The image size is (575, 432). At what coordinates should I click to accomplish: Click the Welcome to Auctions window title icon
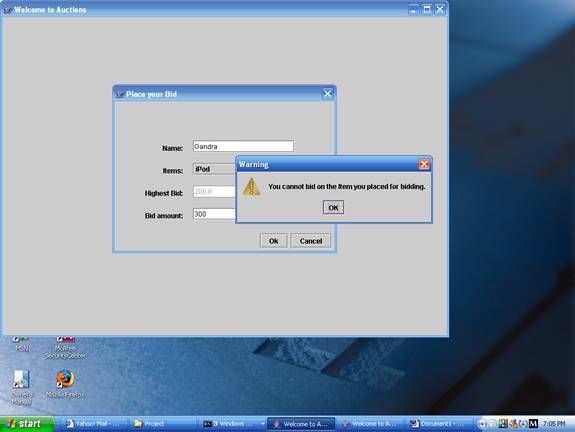(x=7, y=10)
